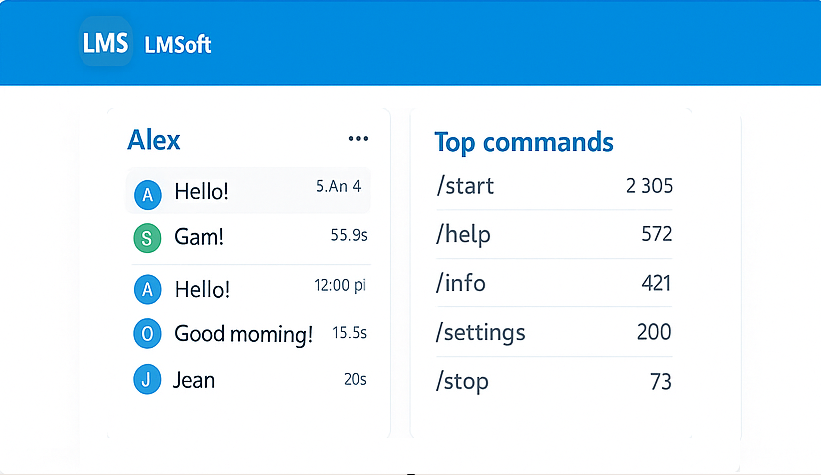The image size is (821, 475).
Task: Click the J avatar icon
Action: (147, 379)
